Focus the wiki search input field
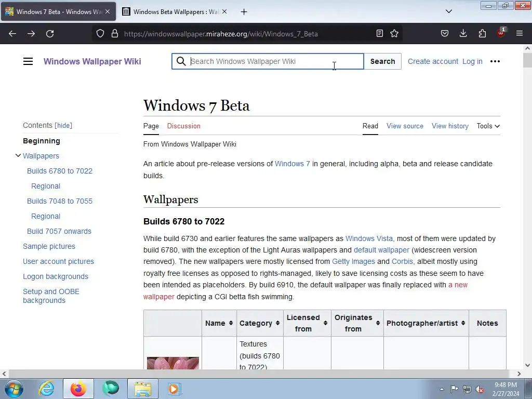The image size is (532, 399). [x=268, y=61]
